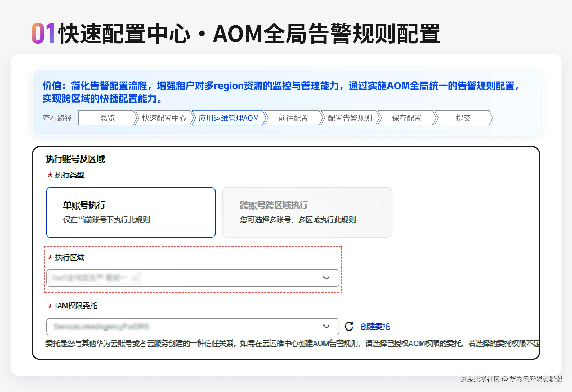Click the 应用运维管理AOM path step
The width and height of the screenshot is (572, 392).
click(229, 118)
